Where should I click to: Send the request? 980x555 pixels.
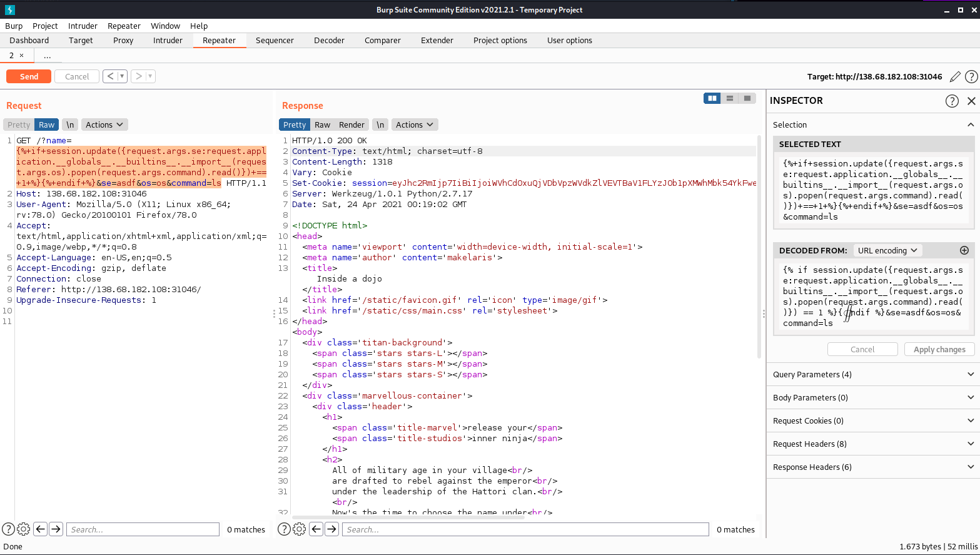click(29, 76)
